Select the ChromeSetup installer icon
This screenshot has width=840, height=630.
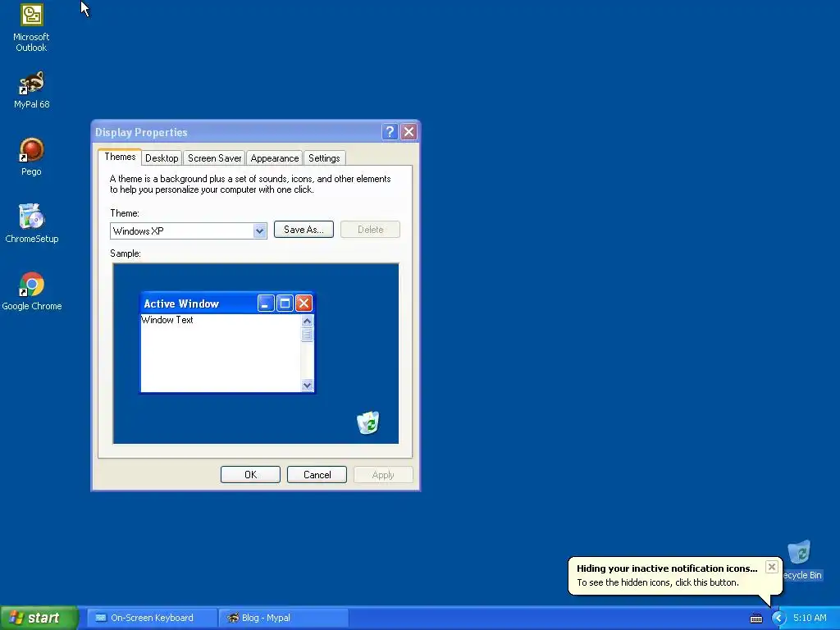pyautogui.click(x=32, y=224)
